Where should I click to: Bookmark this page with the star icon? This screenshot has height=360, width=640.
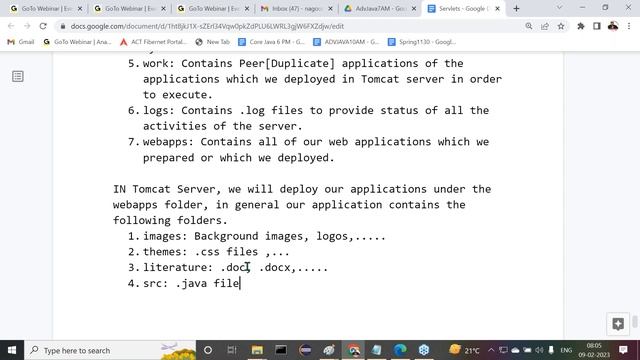coord(561,26)
